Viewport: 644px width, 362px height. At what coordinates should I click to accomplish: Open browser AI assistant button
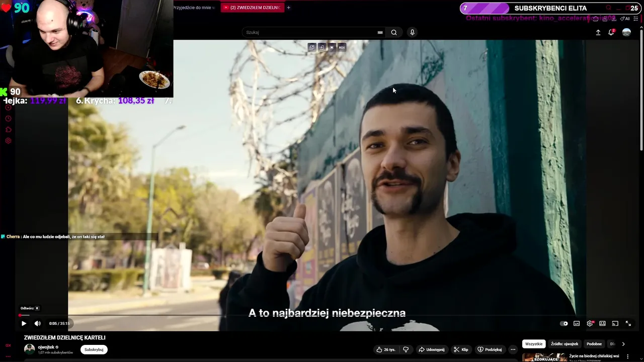(x=624, y=19)
